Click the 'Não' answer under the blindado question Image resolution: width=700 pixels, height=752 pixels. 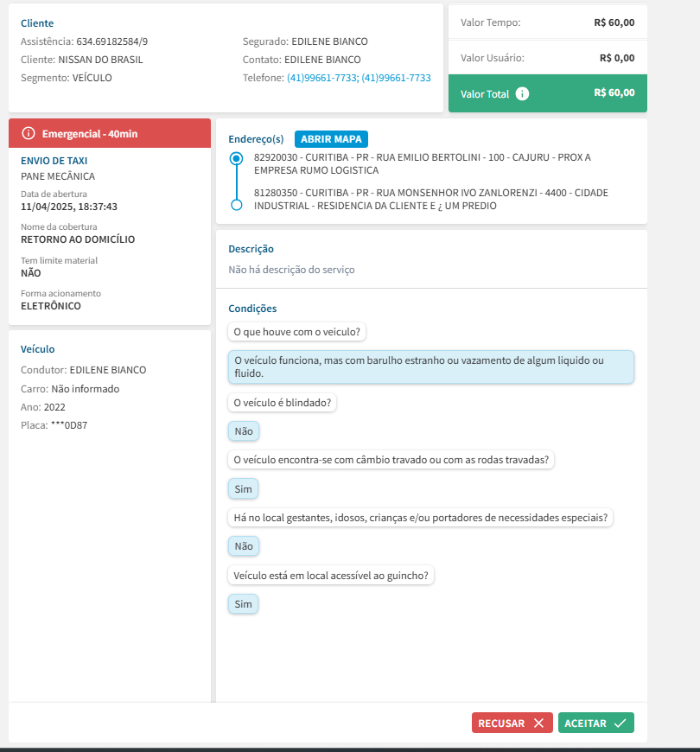[x=244, y=430]
